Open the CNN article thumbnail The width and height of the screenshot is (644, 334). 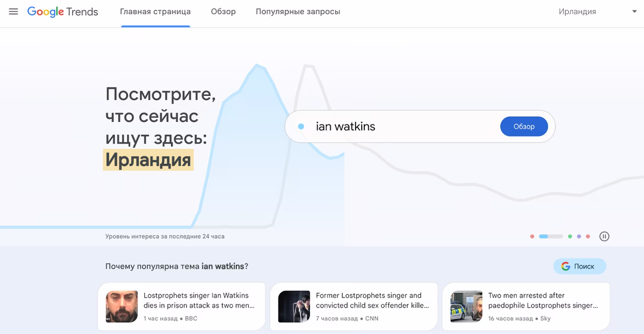294,306
